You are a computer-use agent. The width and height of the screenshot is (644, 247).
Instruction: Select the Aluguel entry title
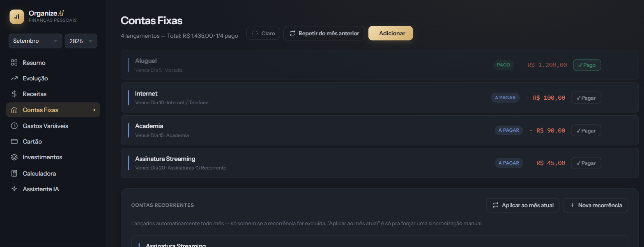point(146,61)
